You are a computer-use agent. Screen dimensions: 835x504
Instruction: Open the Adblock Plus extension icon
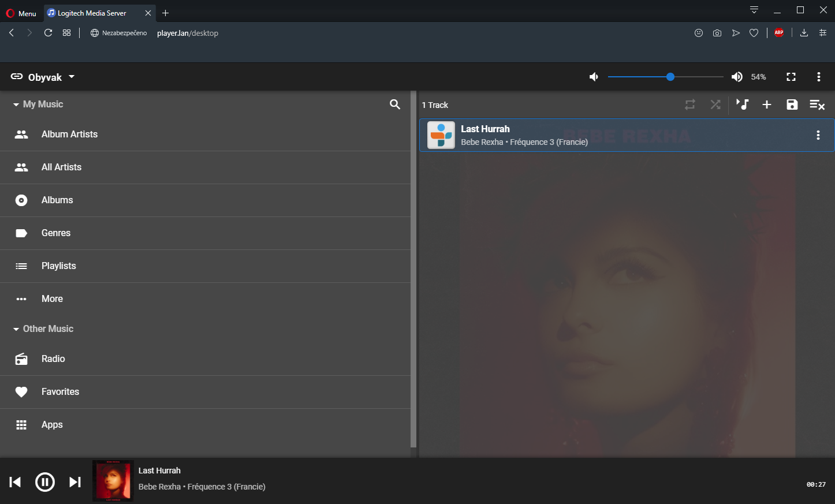click(779, 33)
